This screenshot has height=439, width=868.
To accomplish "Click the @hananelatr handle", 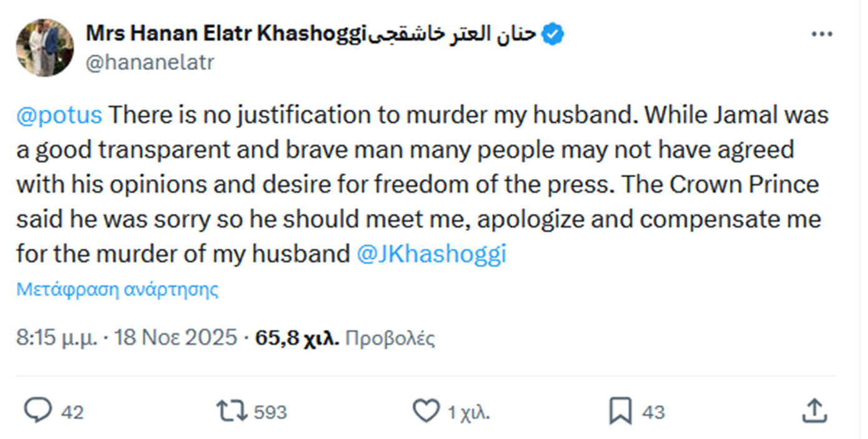I will 149,62.
